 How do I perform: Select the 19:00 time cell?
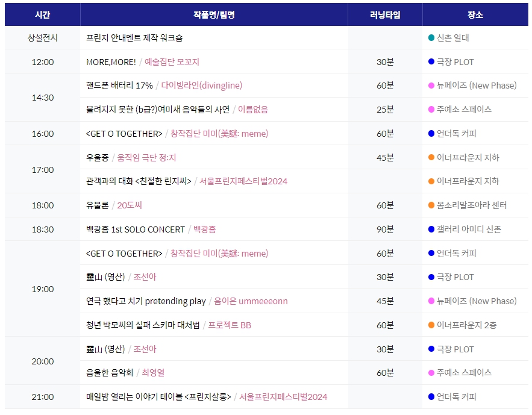[42, 289]
